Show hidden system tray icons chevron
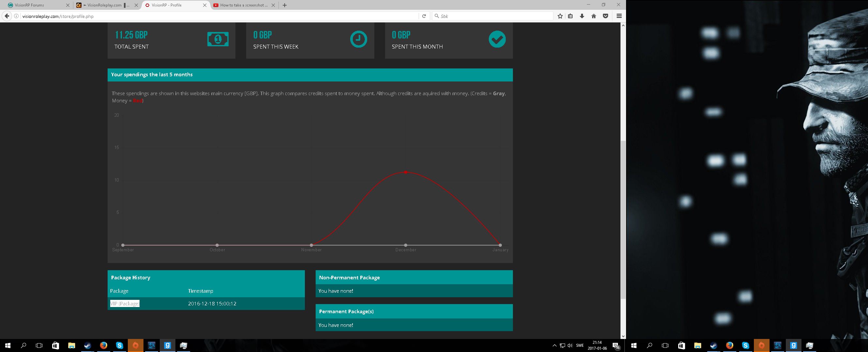The width and height of the screenshot is (868, 352). pos(554,345)
